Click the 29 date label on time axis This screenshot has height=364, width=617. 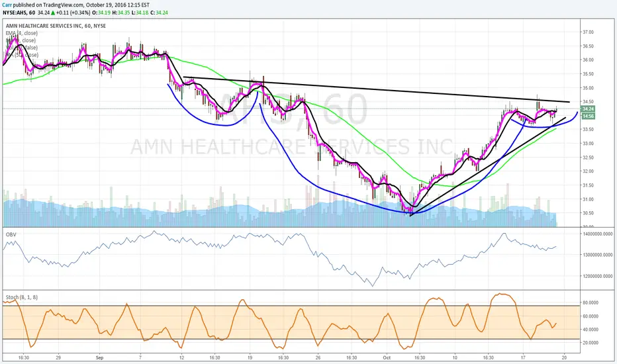pyautogui.click(x=58, y=357)
